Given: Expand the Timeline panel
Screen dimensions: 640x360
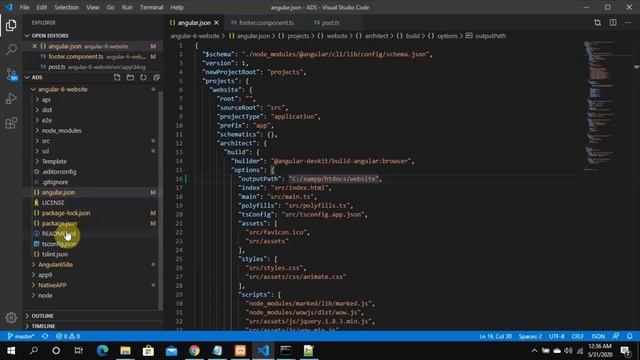Looking at the screenshot, I should click(43, 326).
